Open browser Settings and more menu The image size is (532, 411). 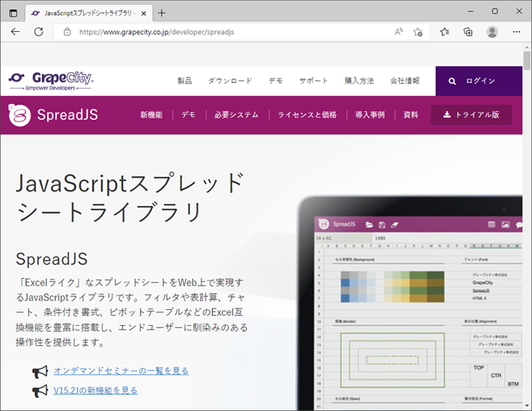tap(516, 32)
